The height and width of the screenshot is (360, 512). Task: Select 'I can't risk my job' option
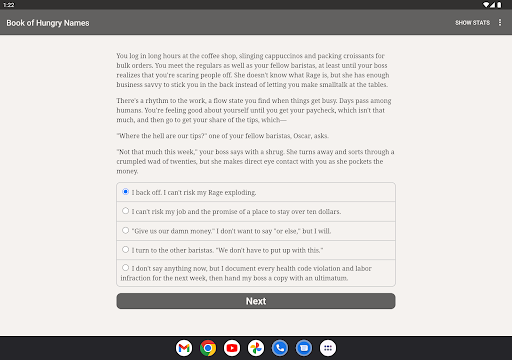coord(256,211)
